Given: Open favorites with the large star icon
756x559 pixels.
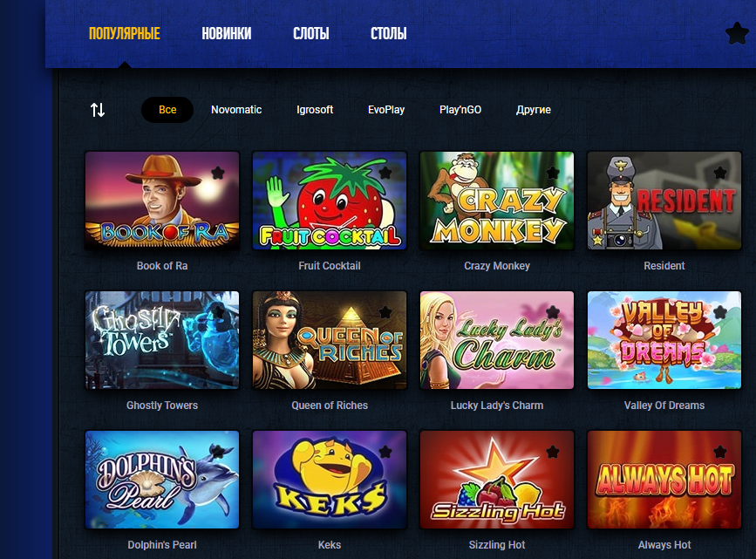Looking at the screenshot, I should pos(737,33).
